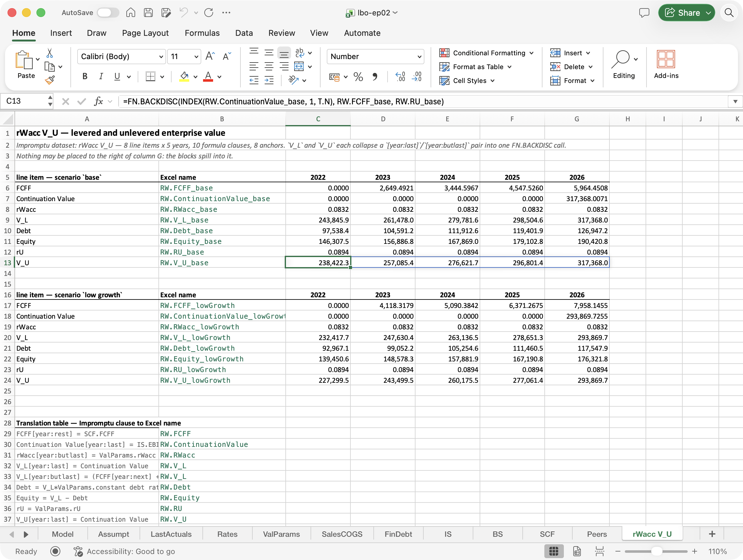
Task: Open the Insert ribbon tab
Action: (x=61, y=33)
